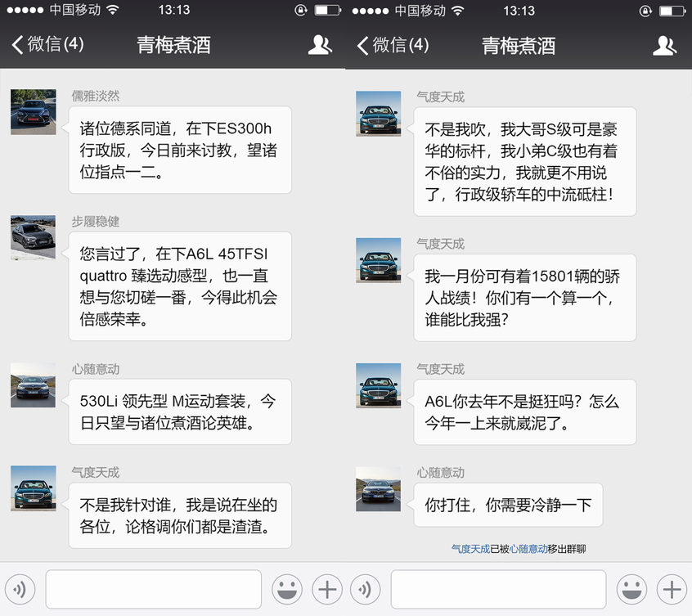
Task: Tap the avatar beside the 我大哥S级 message
Action: pyautogui.click(x=378, y=114)
